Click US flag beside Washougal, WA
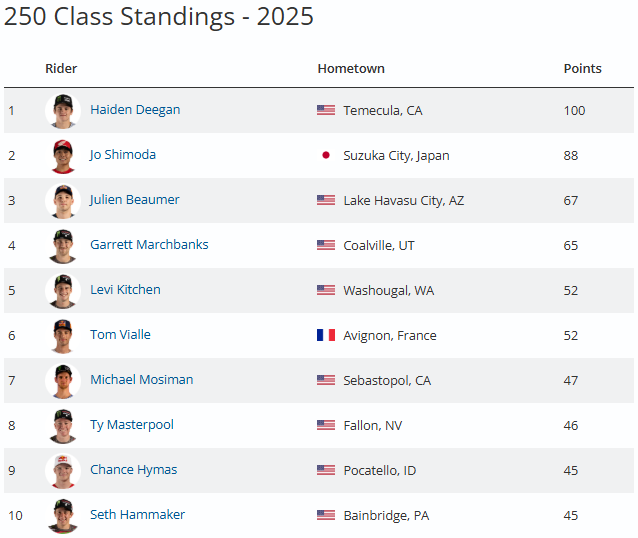 (x=326, y=290)
